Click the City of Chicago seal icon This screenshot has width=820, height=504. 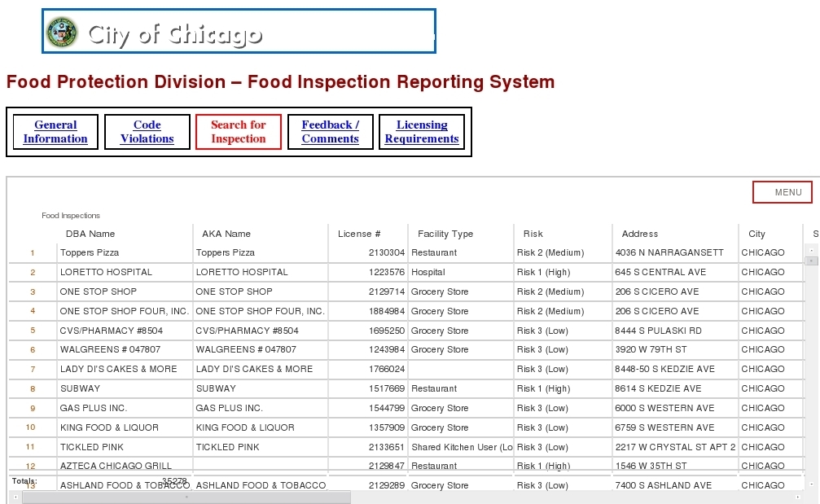(62, 32)
